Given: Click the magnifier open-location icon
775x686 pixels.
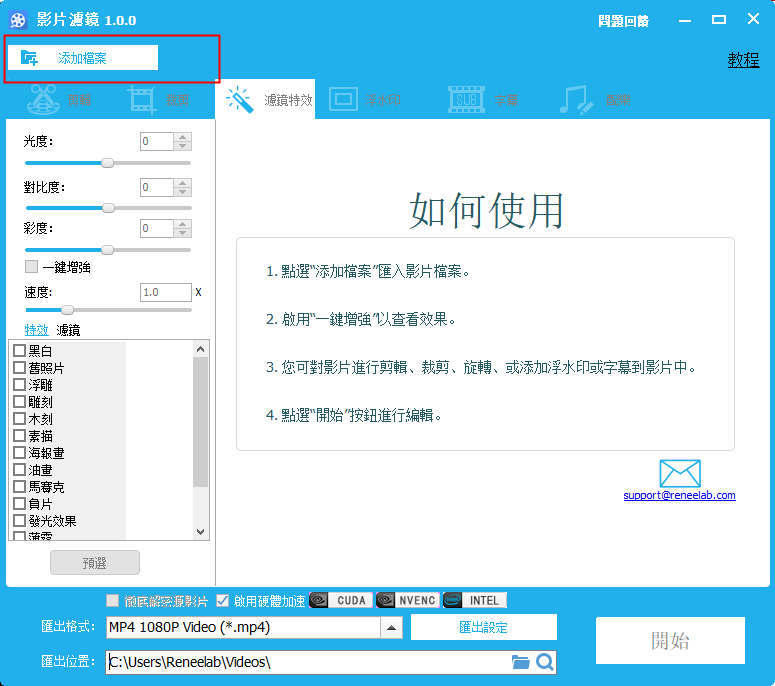Looking at the screenshot, I should pyautogui.click(x=545, y=662).
